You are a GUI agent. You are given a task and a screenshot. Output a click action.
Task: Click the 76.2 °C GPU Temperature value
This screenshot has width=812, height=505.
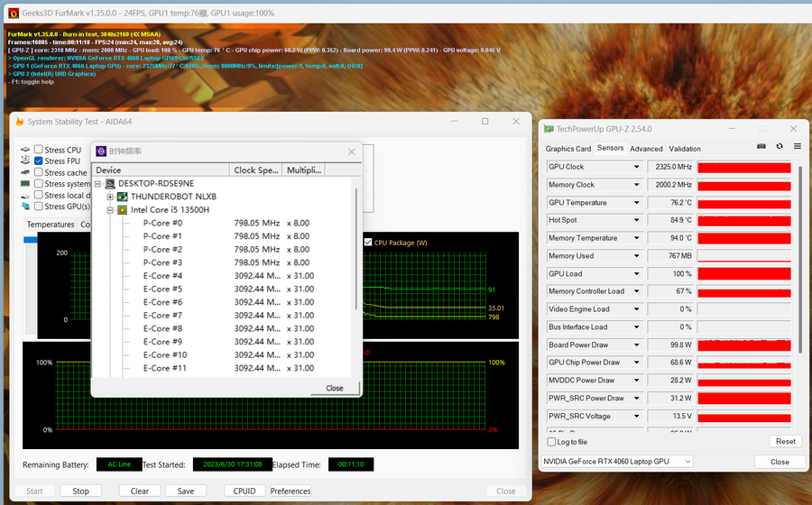pyautogui.click(x=670, y=203)
